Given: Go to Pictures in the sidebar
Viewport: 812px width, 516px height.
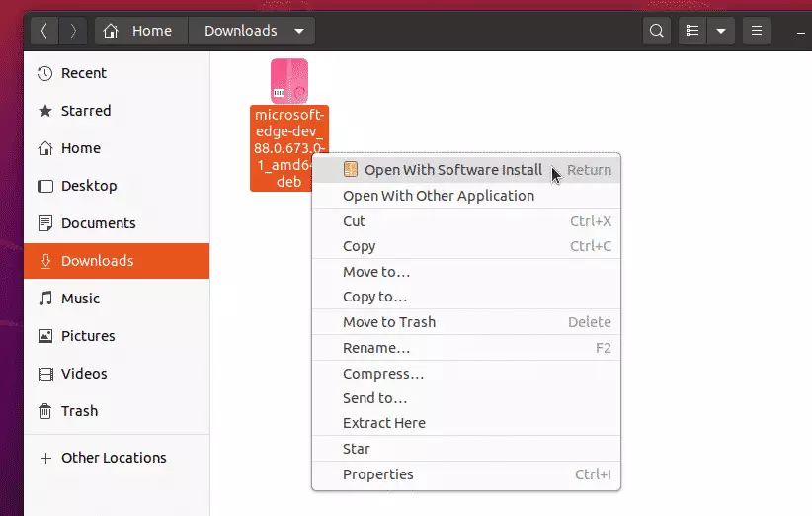Looking at the screenshot, I should [117, 336].
